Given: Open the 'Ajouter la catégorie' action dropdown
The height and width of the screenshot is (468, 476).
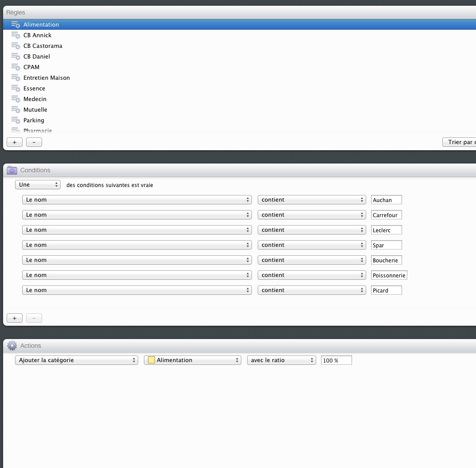Looking at the screenshot, I should pos(77,360).
